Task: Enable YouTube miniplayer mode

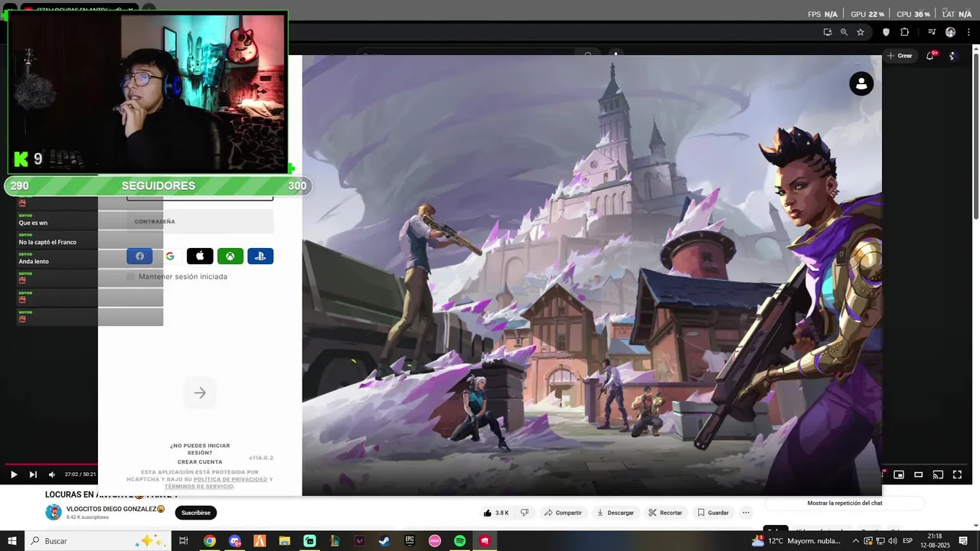Action: 899,474
